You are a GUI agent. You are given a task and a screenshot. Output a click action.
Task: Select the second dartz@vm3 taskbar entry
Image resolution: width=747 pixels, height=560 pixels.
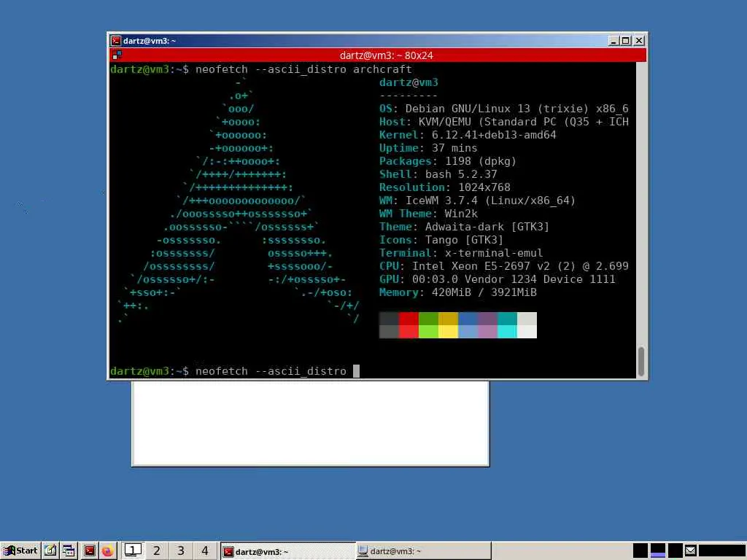(x=424, y=551)
